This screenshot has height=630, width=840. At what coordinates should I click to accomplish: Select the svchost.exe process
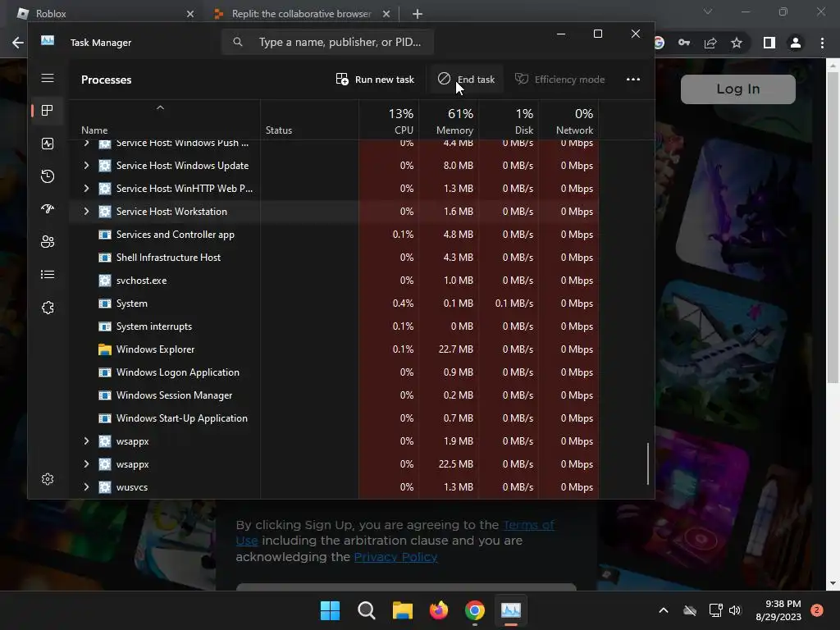click(334, 281)
